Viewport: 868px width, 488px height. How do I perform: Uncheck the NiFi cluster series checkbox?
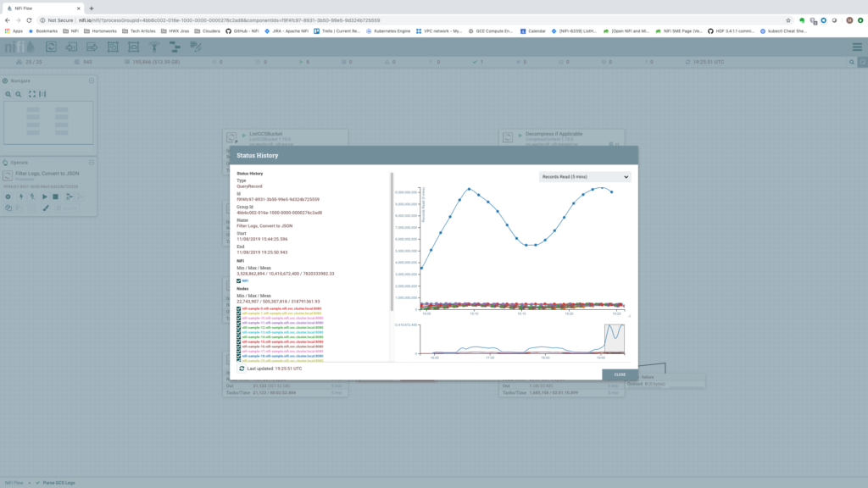tap(239, 280)
